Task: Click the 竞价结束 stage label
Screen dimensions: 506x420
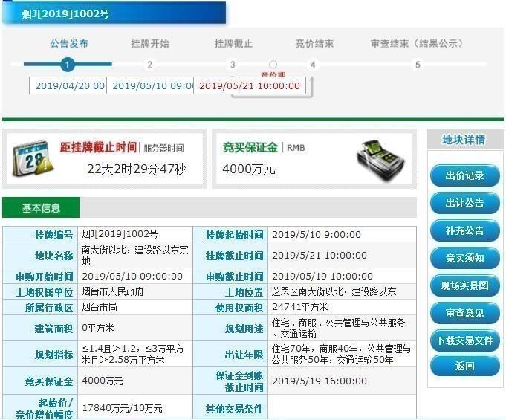Action: [x=314, y=43]
